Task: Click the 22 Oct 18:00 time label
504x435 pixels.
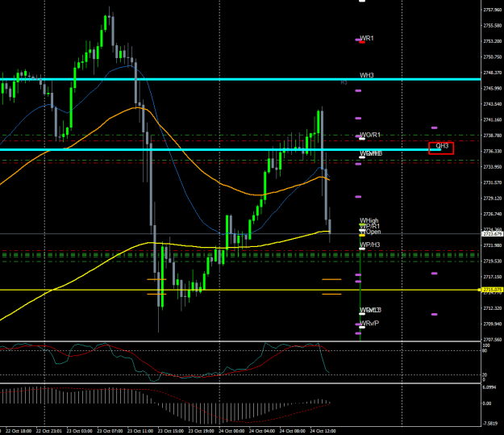Action: tap(19, 431)
